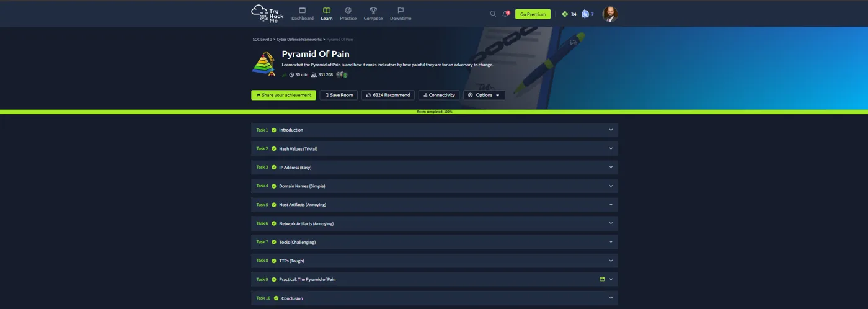Select the Downtime tab
The height and width of the screenshot is (309, 868).
pos(401,14)
